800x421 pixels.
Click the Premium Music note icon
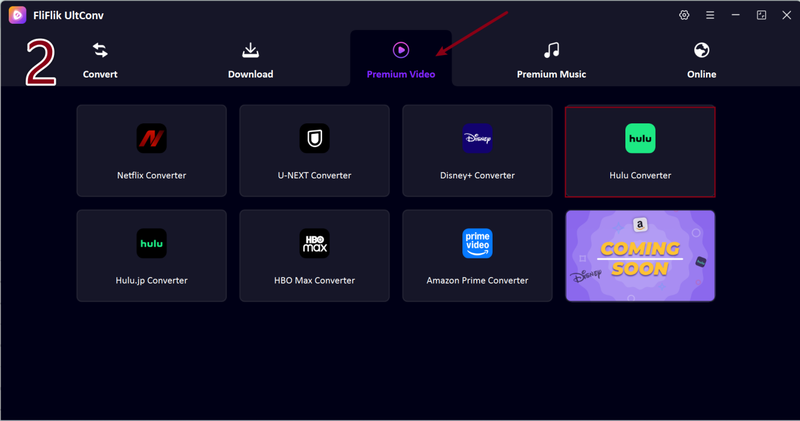pyautogui.click(x=552, y=50)
